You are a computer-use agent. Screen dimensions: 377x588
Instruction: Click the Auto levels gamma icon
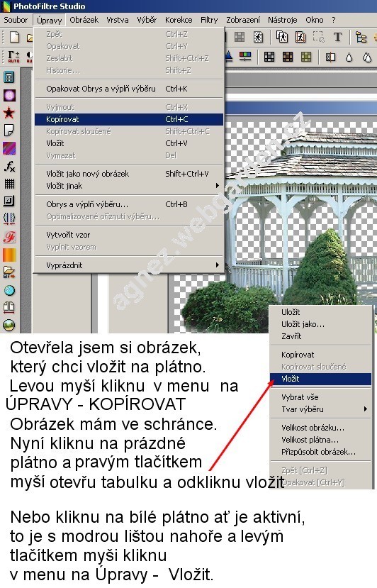tap(13, 57)
